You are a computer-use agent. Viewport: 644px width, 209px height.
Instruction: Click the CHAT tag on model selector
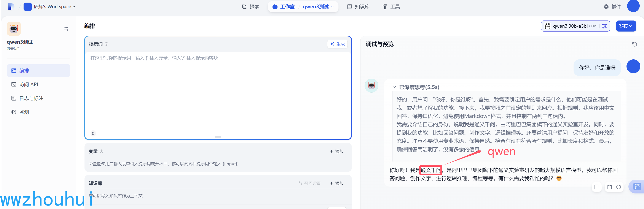tap(593, 26)
